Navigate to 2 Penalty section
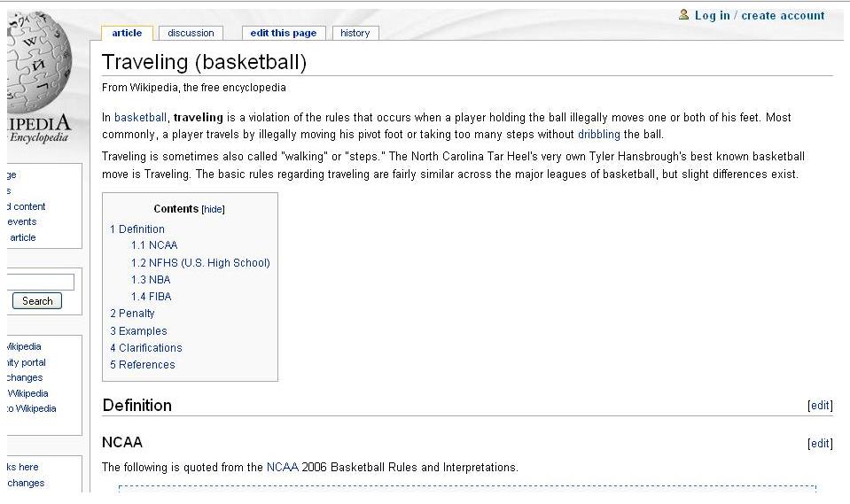Screen dimensions: 850x504 tap(132, 314)
